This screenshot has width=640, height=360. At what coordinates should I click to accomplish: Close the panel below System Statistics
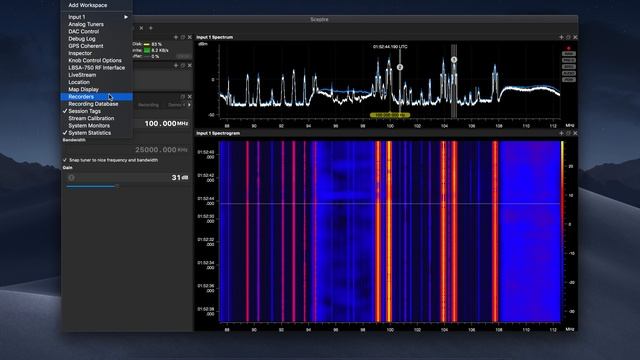pos(189,65)
